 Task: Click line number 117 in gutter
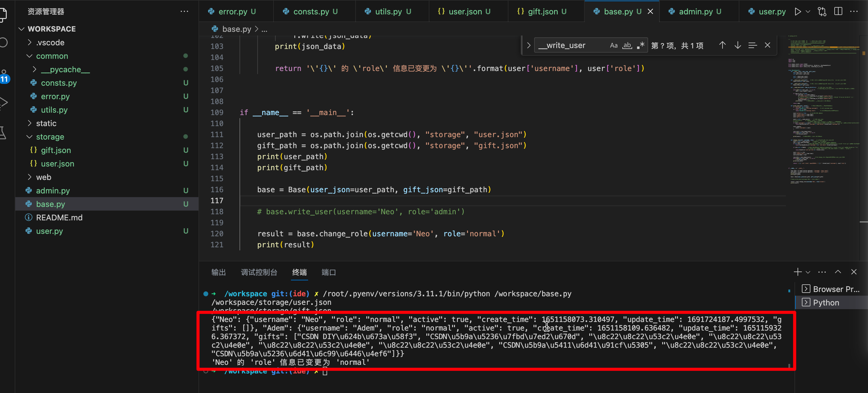click(217, 200)
